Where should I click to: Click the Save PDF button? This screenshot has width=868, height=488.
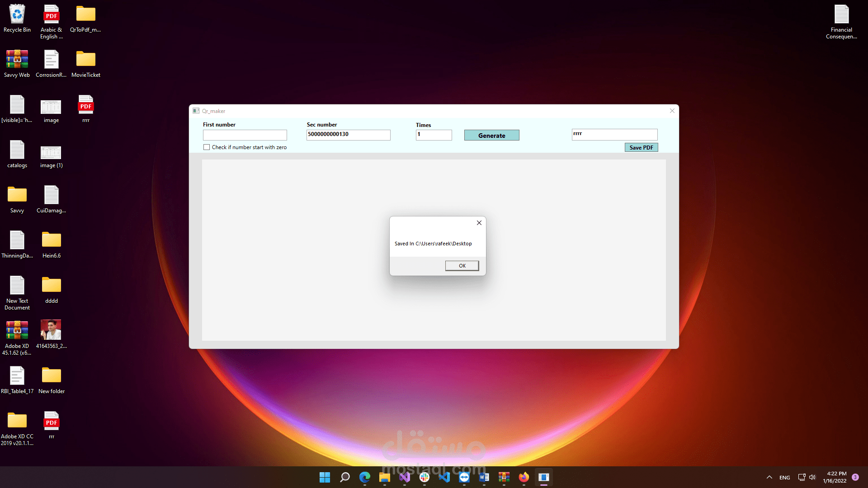[641, 148]
